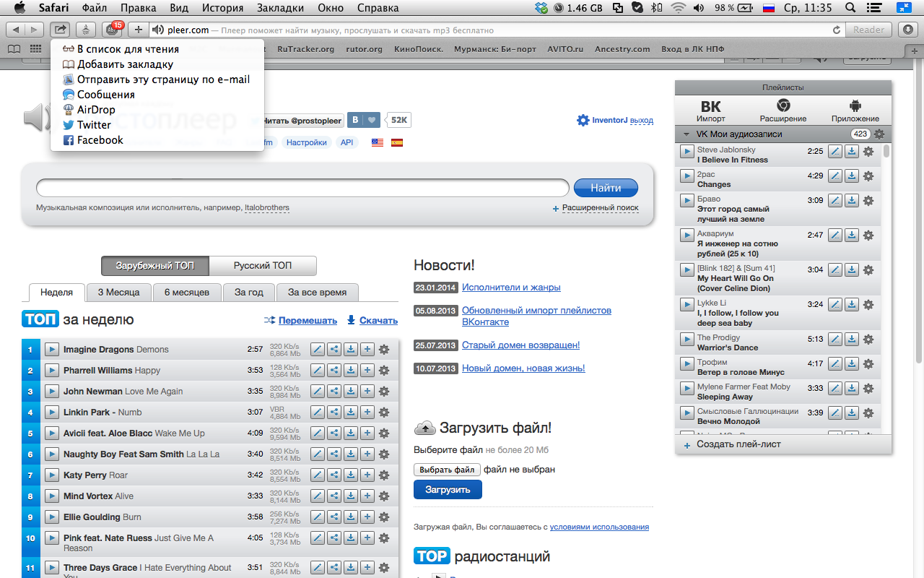The width and height of the screenshot is (924, 578).
Task: Open Spotlight search in the menu bar
Action: (851, 8)
